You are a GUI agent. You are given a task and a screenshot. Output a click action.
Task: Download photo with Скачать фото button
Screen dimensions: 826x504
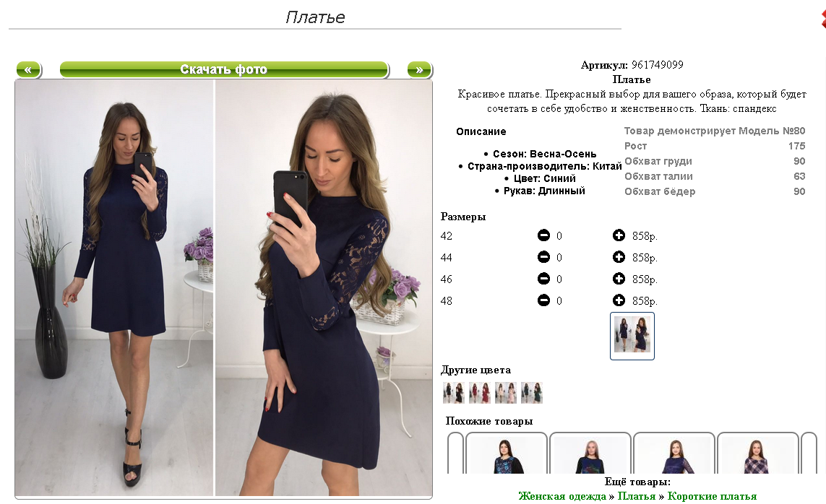[x=224, y=69]
